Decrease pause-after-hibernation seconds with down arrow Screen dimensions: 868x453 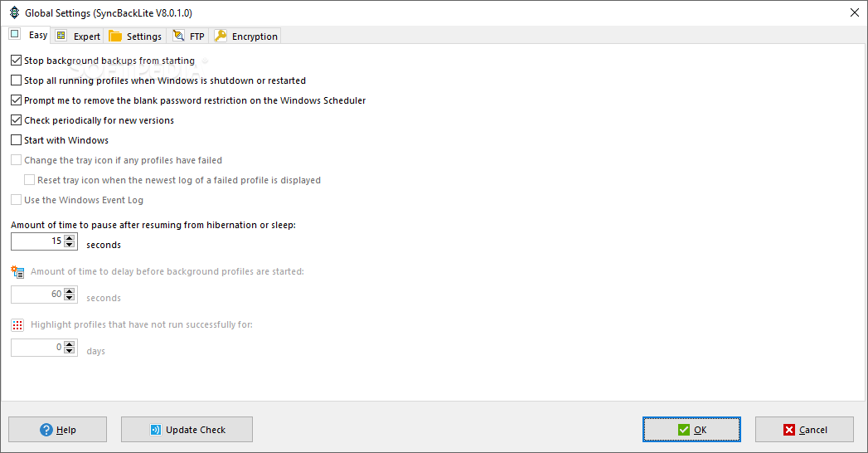[x=69, y=244]
